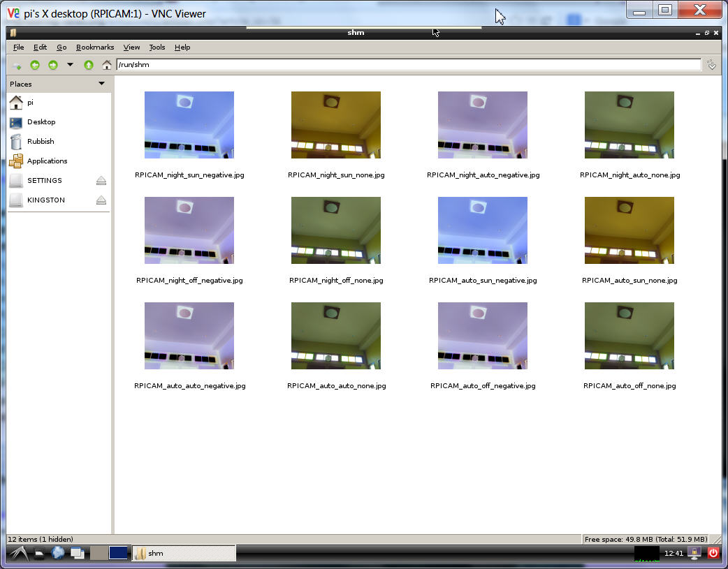Click the green Forward arrow in toolbar
This screenshot has height=569, width=728.
point(52,65)
